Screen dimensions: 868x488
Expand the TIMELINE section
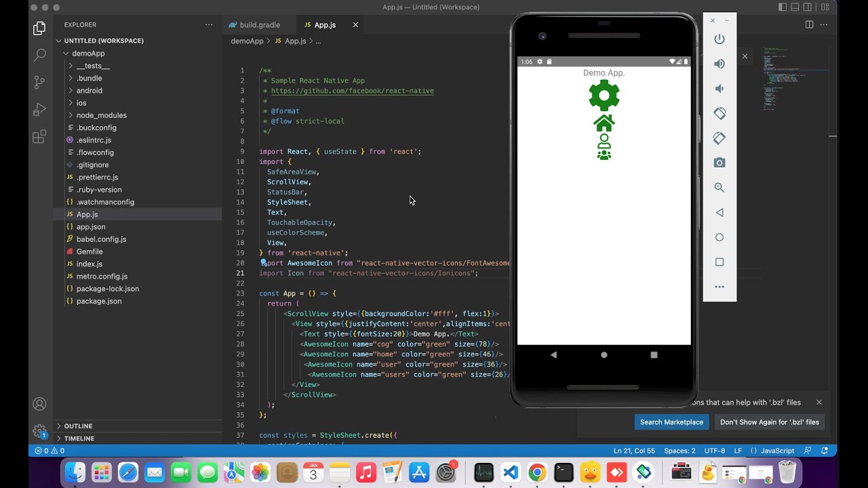[x=79, y=439]
